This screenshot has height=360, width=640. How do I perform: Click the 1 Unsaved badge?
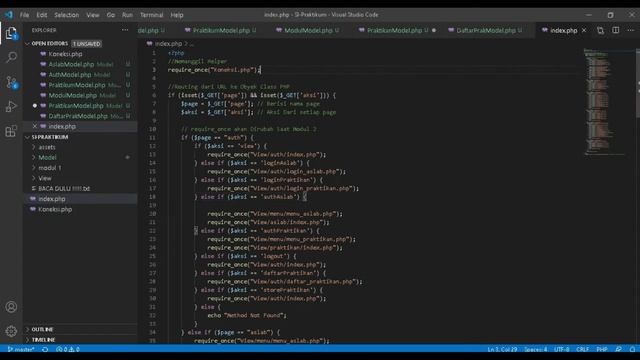tap(87, 44)
